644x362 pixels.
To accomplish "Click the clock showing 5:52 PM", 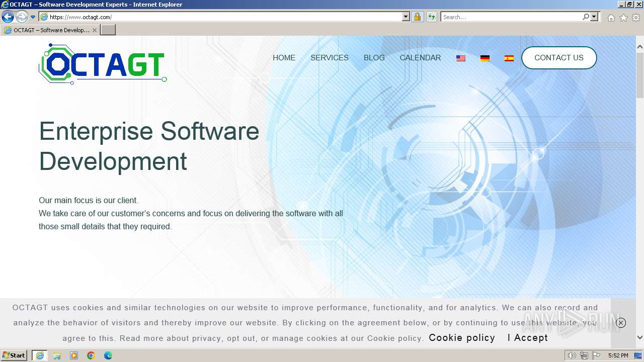I will point(618,355).
